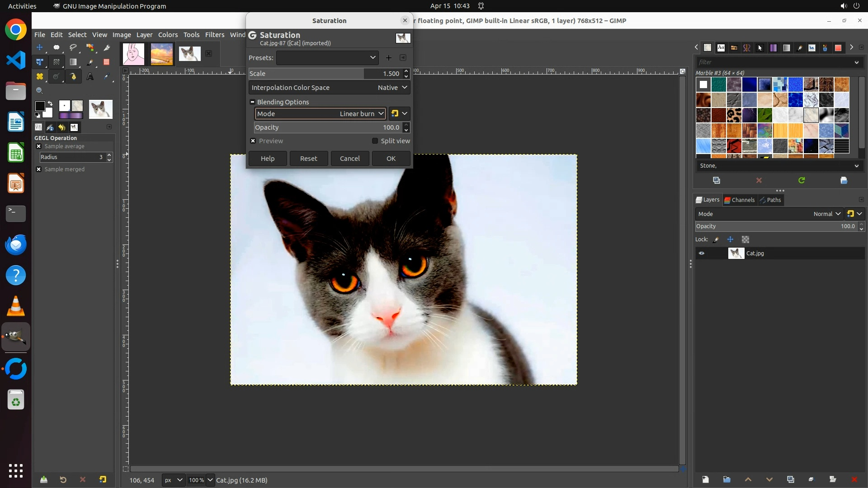Select the Heal tool
This screenshot has height=488, width=868.
[40, 77]
